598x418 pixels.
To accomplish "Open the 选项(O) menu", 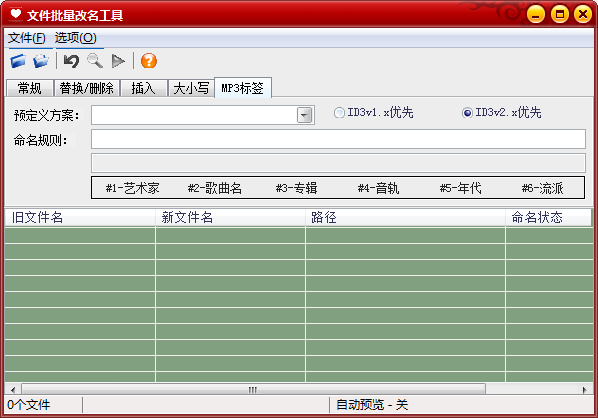I will tap(76, 38).
